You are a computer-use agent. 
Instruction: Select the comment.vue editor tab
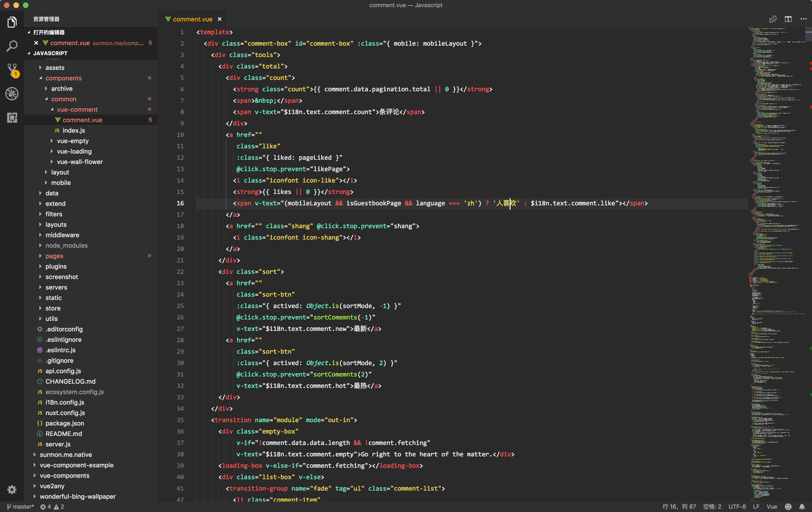coord(192,19)
